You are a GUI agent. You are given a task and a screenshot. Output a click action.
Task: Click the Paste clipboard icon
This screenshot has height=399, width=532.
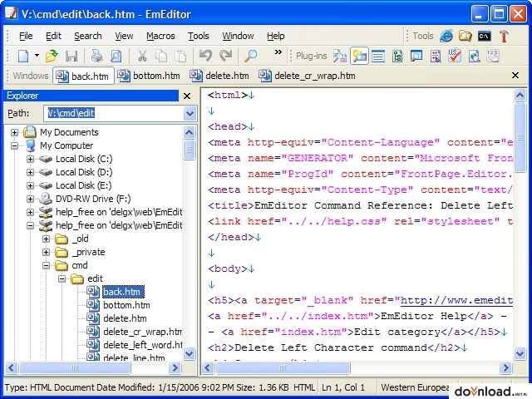(x=180, y=56)
